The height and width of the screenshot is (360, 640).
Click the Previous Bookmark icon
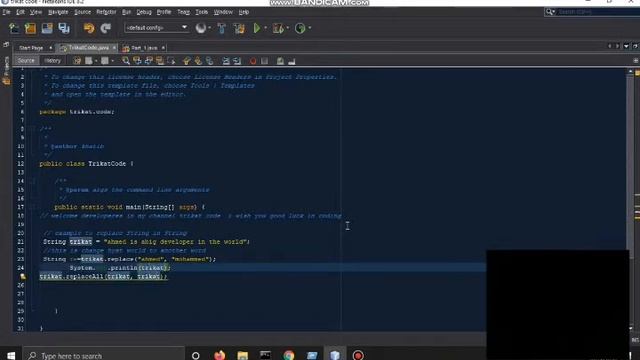click(x=187, y=61)
